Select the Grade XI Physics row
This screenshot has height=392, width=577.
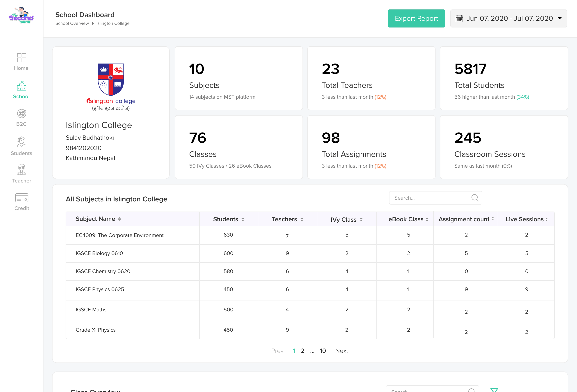pyautogui.click(x=310, y=330)
